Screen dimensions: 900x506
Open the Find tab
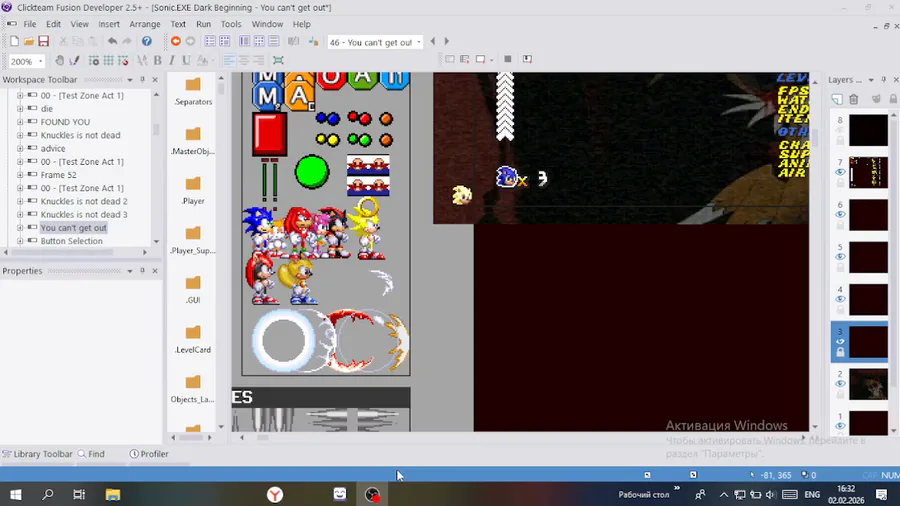[x=91, y=454]
